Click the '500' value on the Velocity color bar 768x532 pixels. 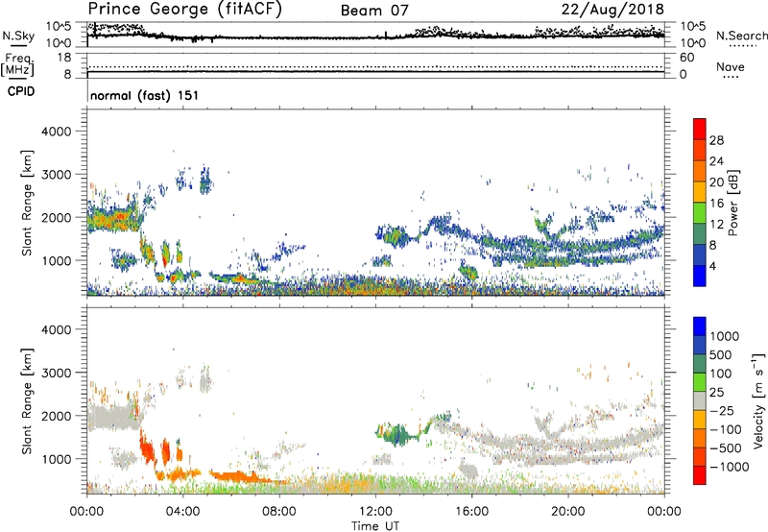click(720, 354)
